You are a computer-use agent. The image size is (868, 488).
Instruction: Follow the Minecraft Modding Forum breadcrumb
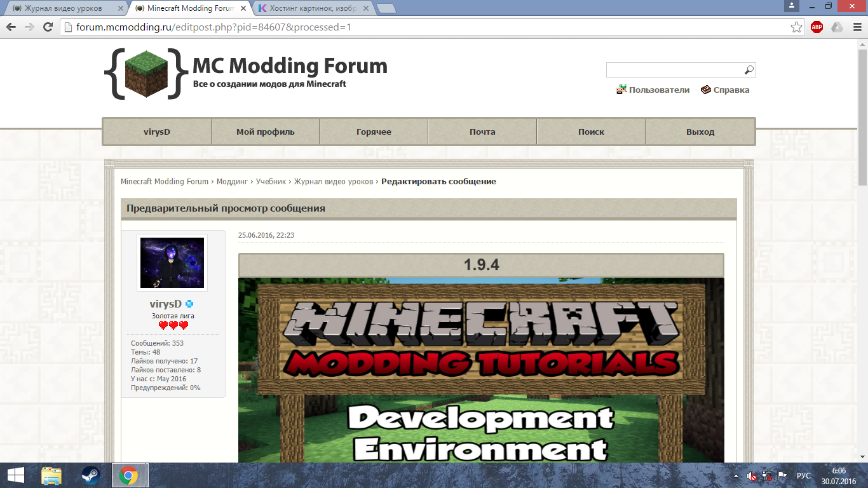165,182
